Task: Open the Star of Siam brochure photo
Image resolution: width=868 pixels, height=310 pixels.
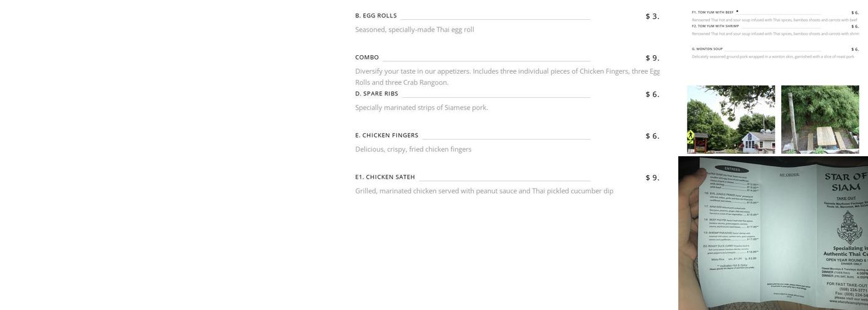Action: coord(773,233)
